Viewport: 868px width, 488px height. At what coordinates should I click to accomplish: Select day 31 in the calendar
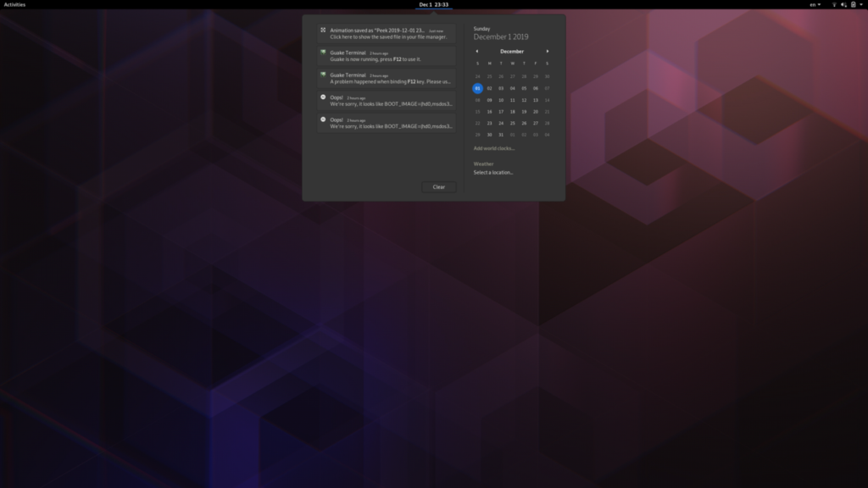pos(501,135)
